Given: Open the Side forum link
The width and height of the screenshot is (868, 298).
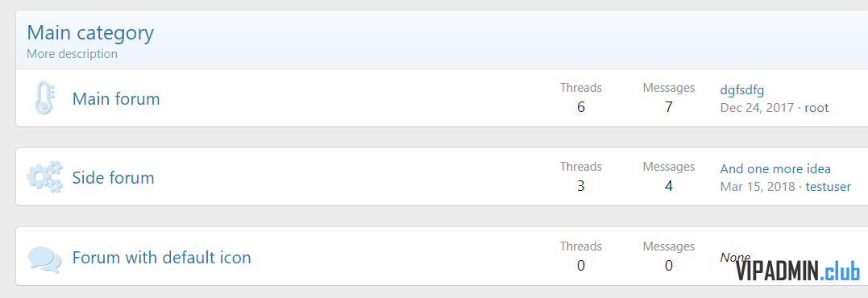Looking at the screenshot, I should [x=114, y=178].
